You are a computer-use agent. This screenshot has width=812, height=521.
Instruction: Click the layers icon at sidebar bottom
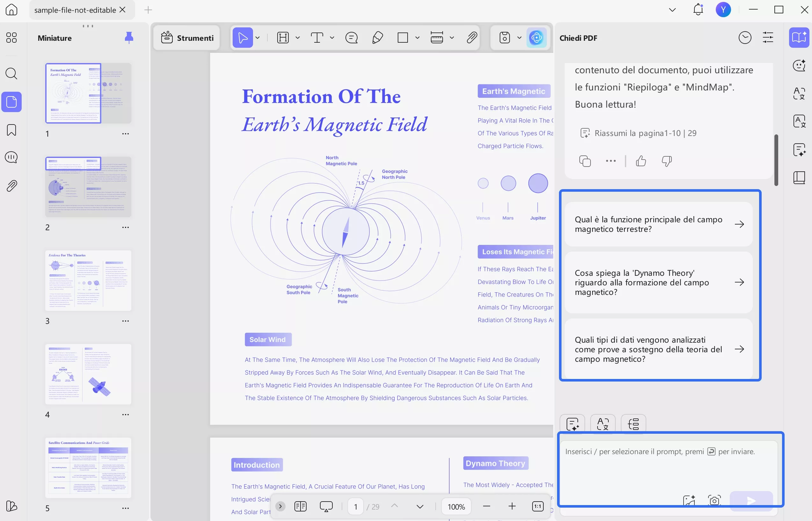point(11,506)
